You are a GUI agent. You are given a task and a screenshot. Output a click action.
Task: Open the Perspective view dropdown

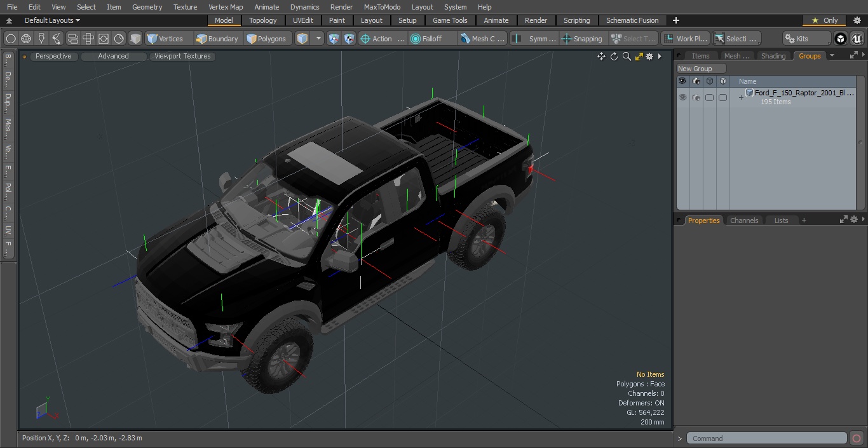(53, 56)
